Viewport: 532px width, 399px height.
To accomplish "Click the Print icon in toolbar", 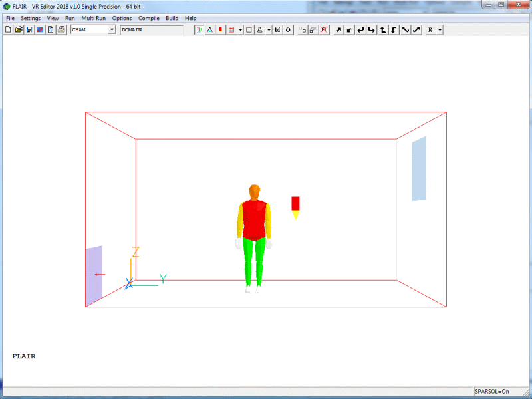I will (61, 30).
